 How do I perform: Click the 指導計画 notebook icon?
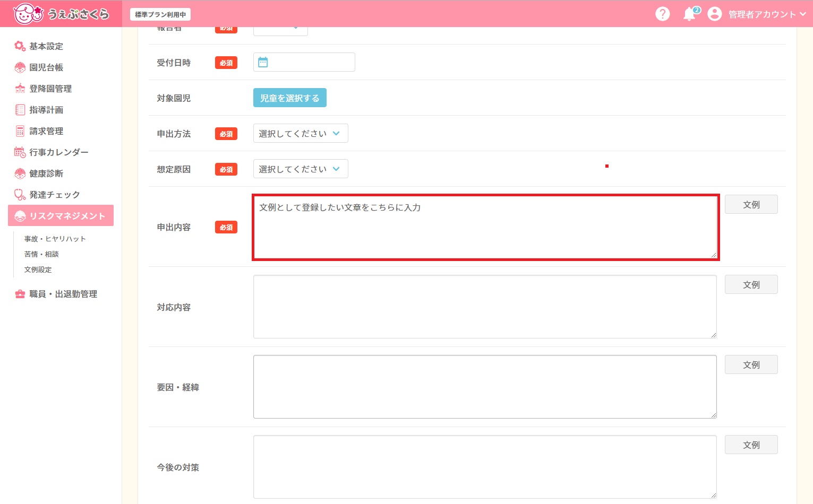point(20,110)
